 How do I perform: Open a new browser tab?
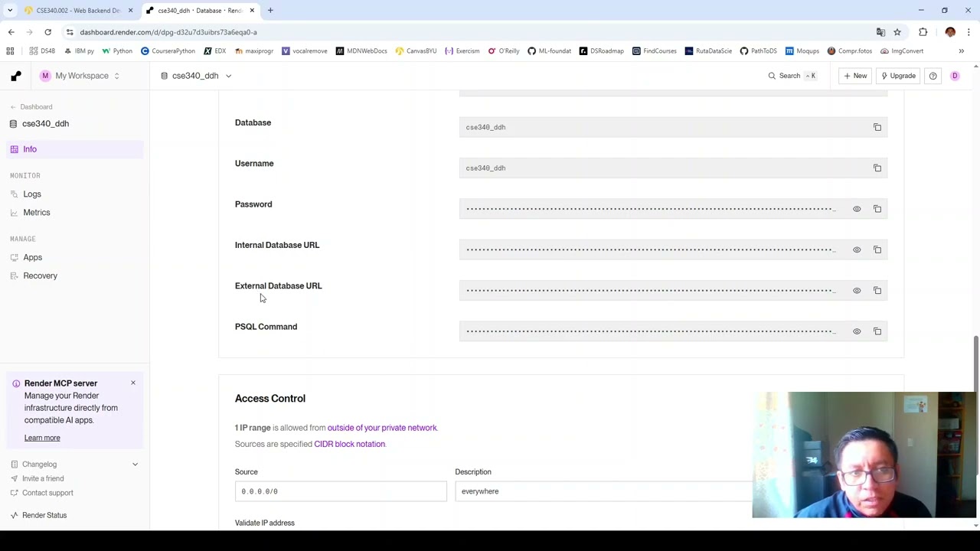point(270,11)
